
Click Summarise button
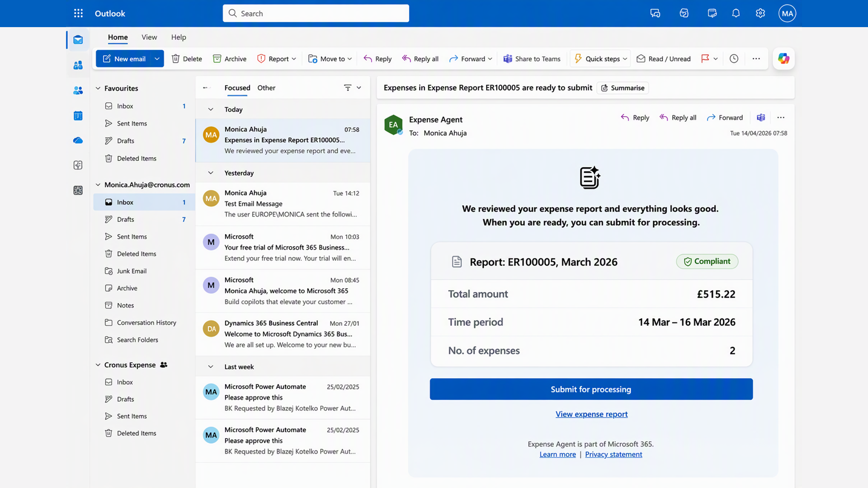[623, 88]
